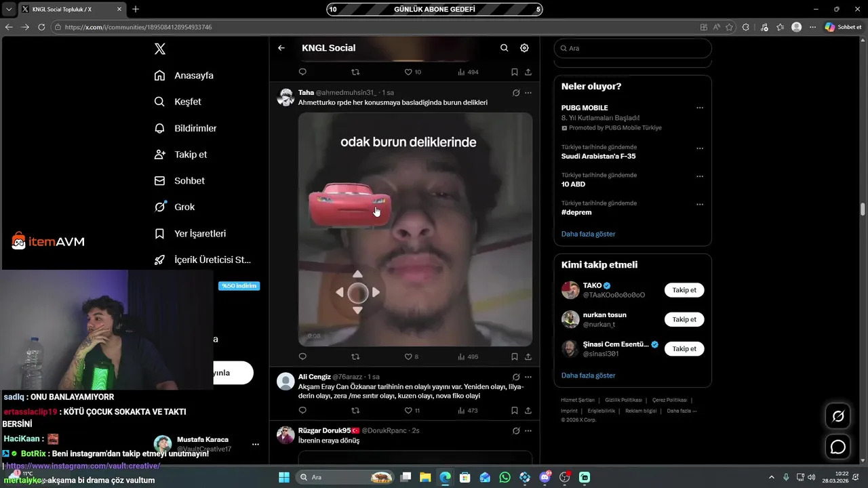868x488 pixels.
Task: Open options for PUBG MOBILE trend
Action: point(700,108)
